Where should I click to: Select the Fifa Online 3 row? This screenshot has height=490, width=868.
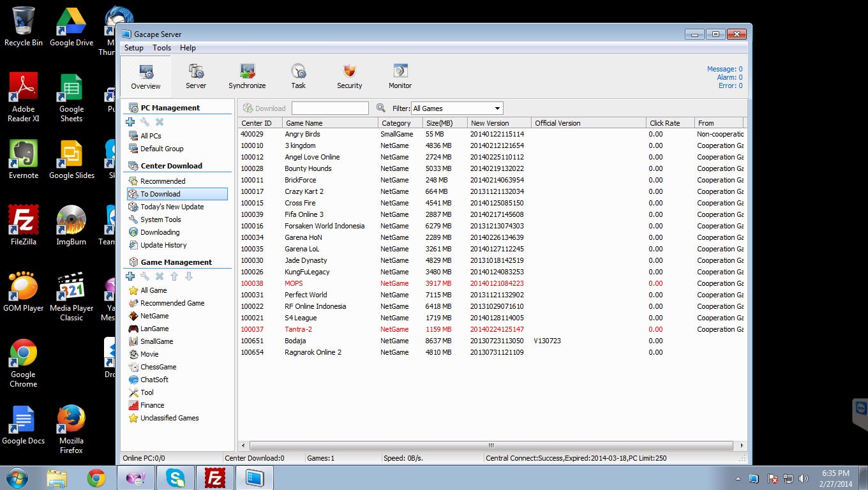492,214
